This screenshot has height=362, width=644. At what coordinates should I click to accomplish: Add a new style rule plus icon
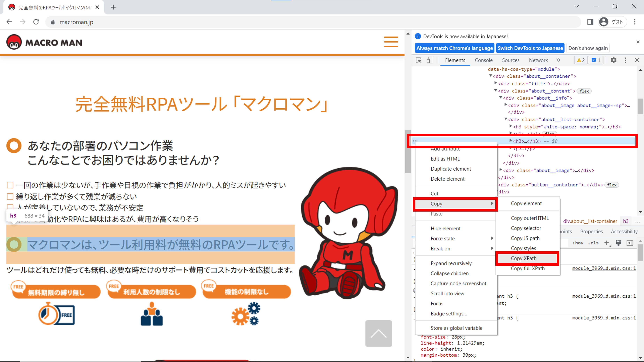[x=607, y=243]
